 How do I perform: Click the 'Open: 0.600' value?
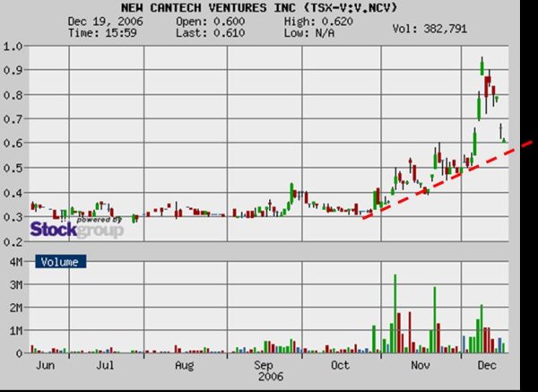click(x=211, y=22)
